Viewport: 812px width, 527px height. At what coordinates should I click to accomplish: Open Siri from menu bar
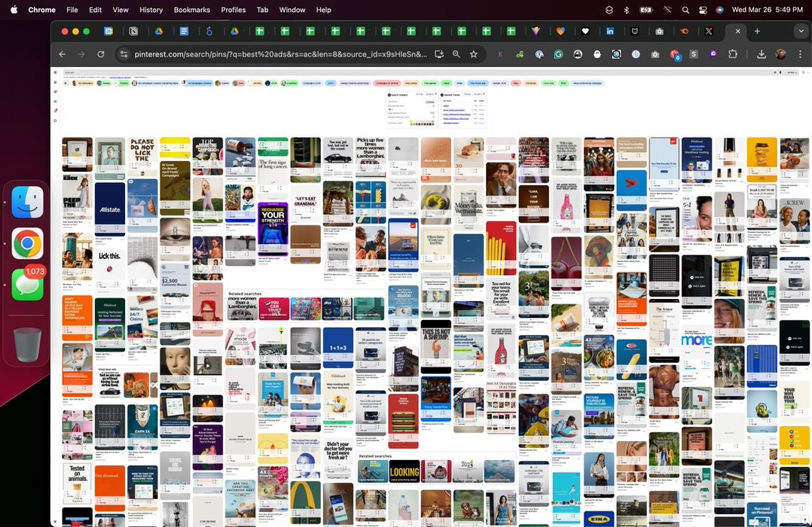(720, 9)
